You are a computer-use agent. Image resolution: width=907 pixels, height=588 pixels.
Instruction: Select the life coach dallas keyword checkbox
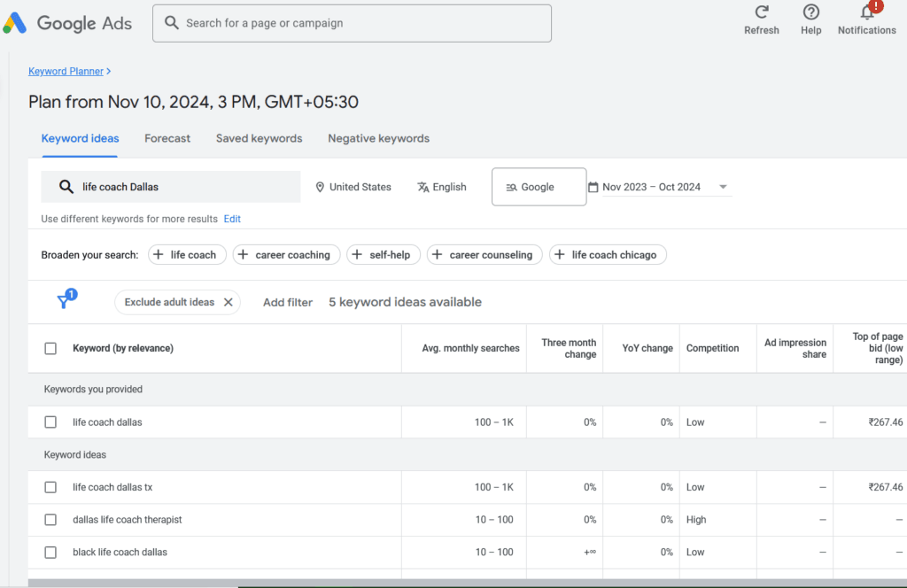pyautogui.click(x=50, y=422)
